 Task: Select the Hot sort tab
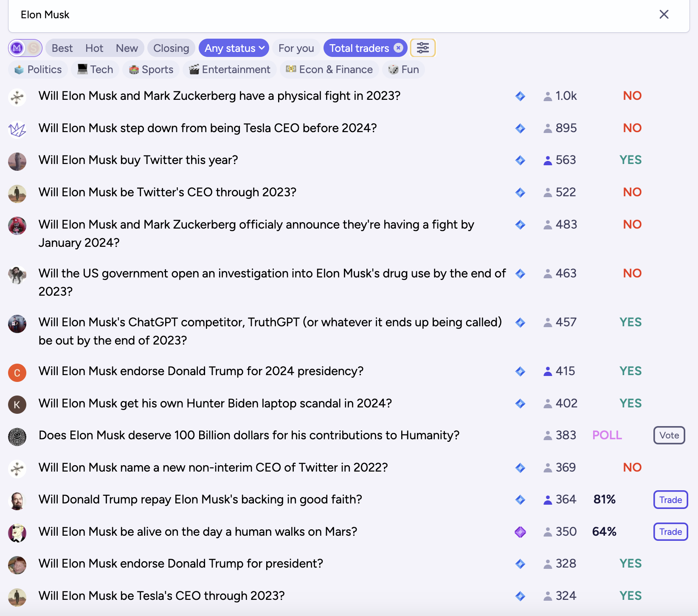point(94,48)
